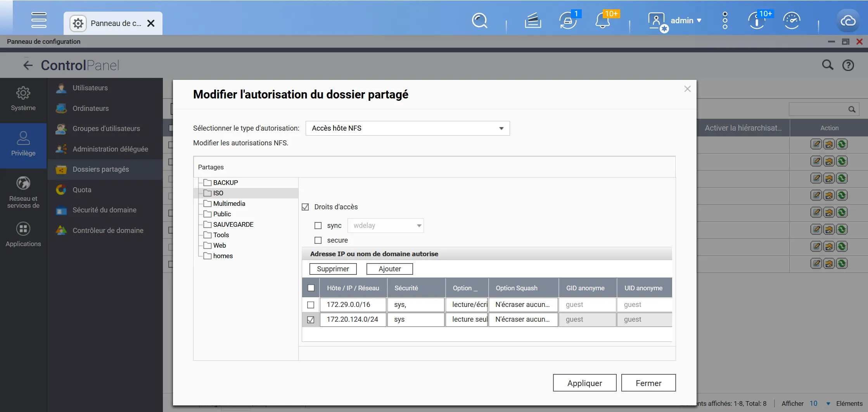Screen dimensions: 868x412
Task: Open the resource monitor dashboard icon
Action: pyautogui.click(x=792, y=21)
